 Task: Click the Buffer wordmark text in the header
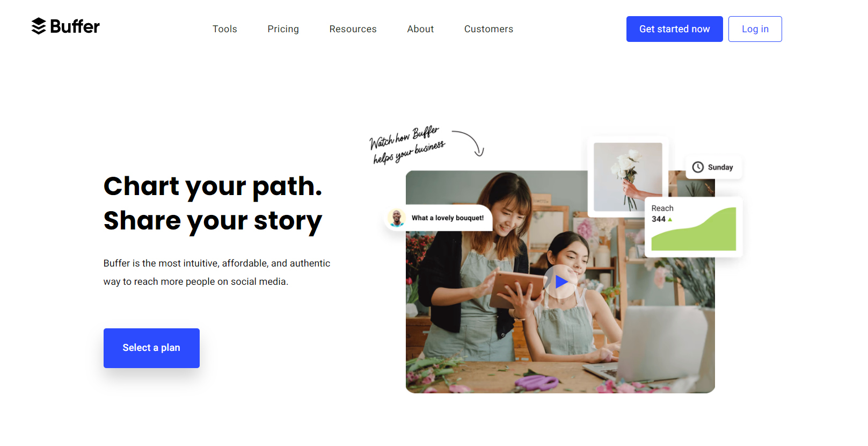click(75, 26)
